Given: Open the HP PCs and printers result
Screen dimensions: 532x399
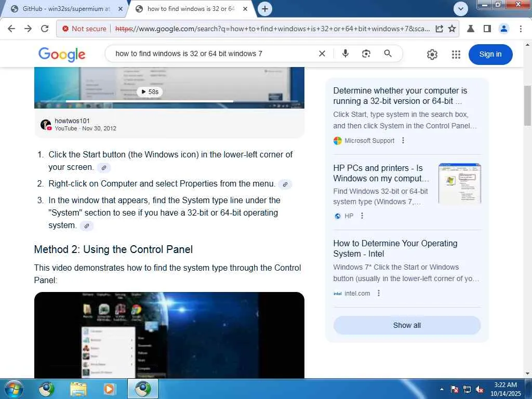Looking at the screenshot, I should point(381,173).
